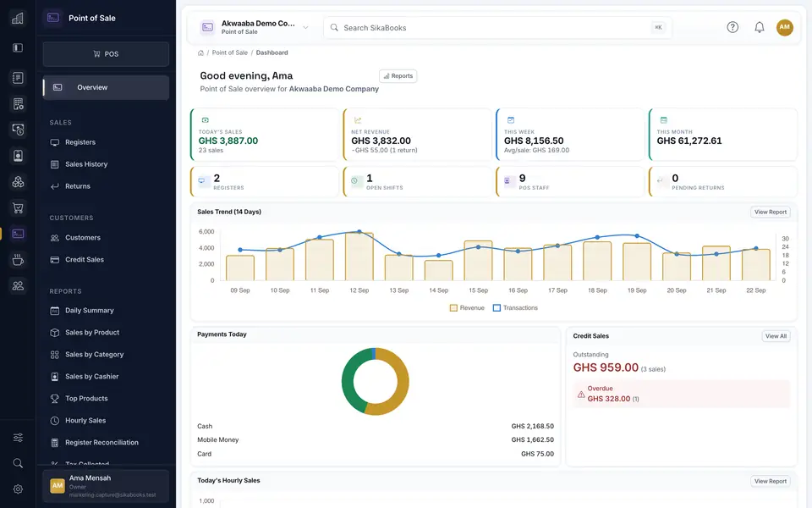Click Point of Sale breadcrumb link

coord(229,52)
